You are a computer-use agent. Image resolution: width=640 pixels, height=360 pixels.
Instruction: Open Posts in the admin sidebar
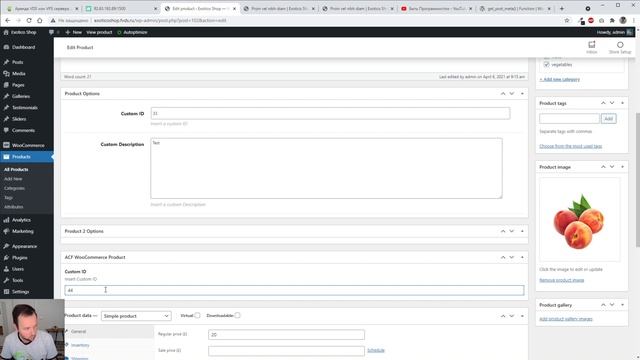(x=18, y=62)
